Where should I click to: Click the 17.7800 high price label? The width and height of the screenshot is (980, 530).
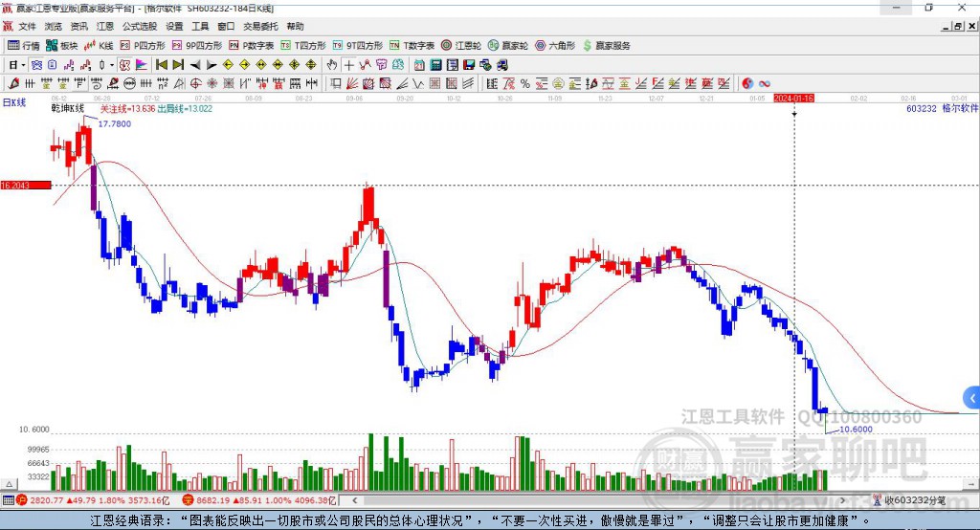click(115, 123)
